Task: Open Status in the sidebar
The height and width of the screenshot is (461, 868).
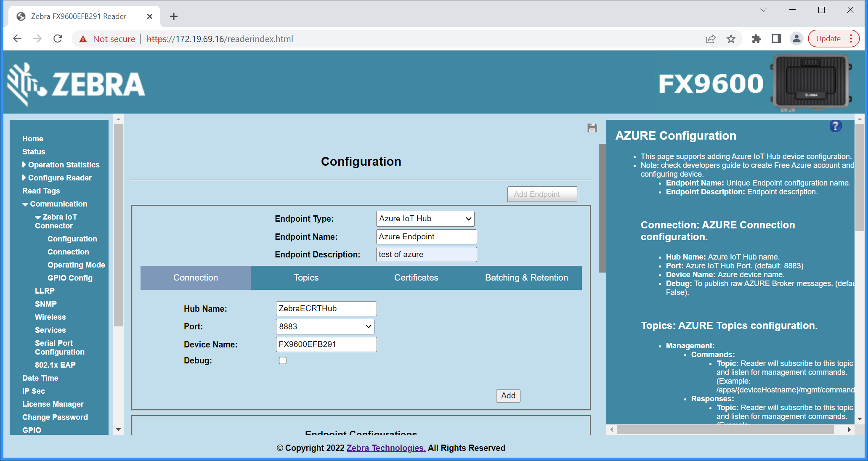Action: (34, 152)
